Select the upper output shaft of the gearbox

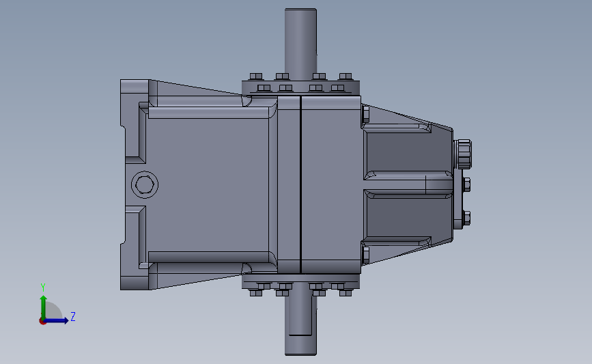pyautogui.click(x=300, y=44)
